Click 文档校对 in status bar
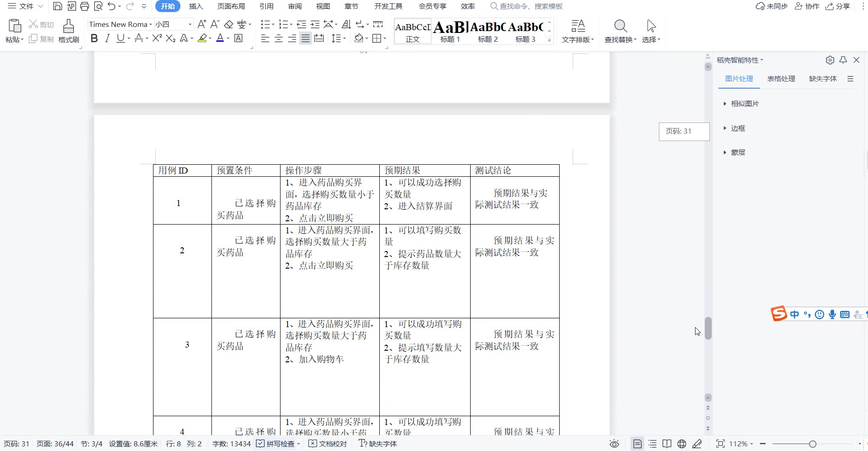This screenshot has width=868, height=451. [328, 444]
